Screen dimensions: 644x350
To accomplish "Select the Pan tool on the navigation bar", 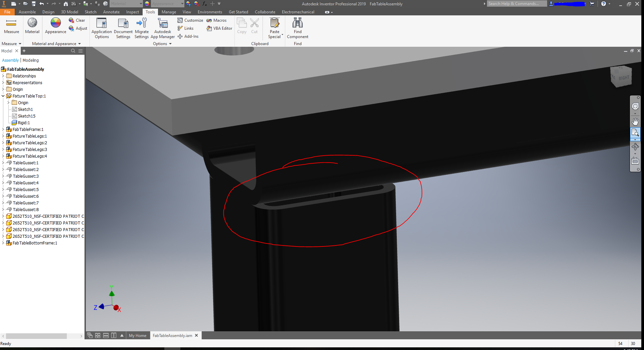I will (x=635, y=122).
